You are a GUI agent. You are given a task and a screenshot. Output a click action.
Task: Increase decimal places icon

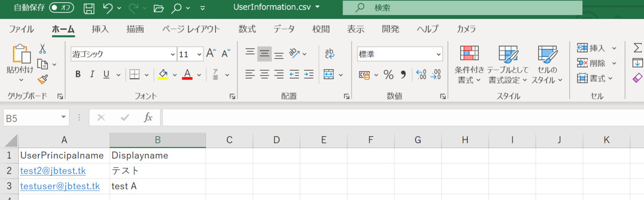pyautogui.click(x=421, y=74)
